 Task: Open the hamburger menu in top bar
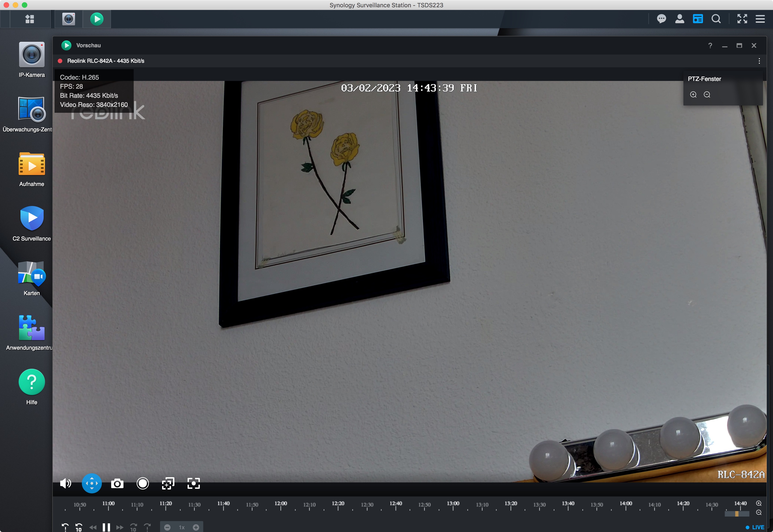[760, 19]
